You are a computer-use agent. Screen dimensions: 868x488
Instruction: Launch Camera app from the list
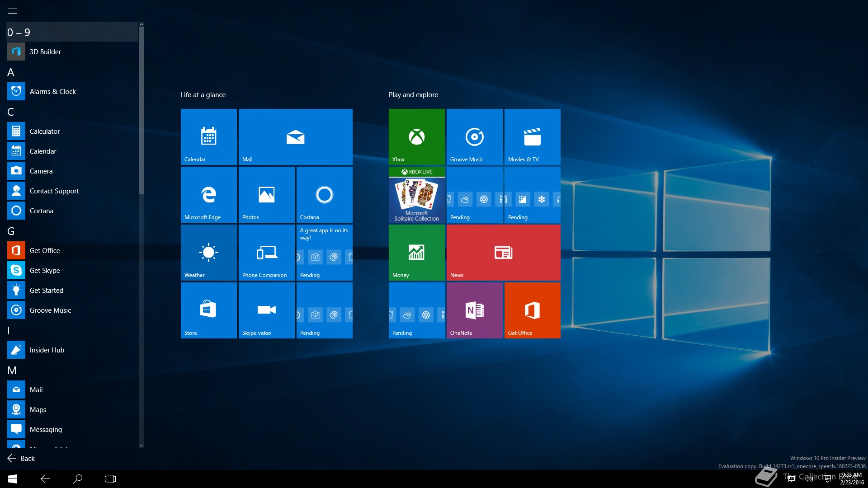click(72, 171)
